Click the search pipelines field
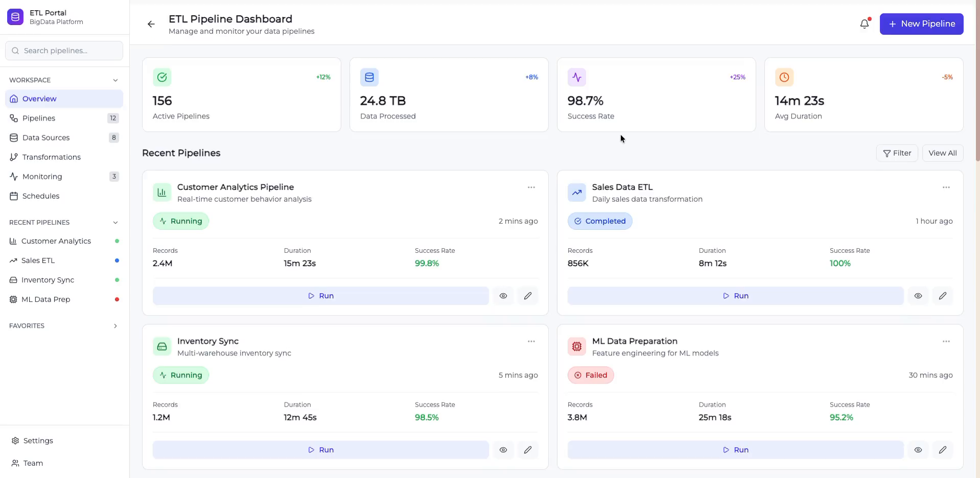Viewport: 980px width, 478px height. click(64, 51)
